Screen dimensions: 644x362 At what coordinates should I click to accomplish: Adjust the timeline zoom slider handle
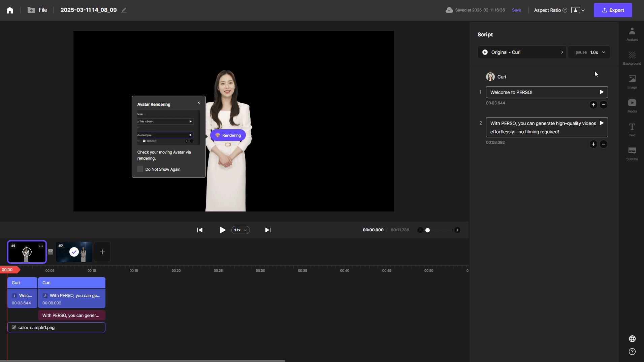click(x=427, y=230)
